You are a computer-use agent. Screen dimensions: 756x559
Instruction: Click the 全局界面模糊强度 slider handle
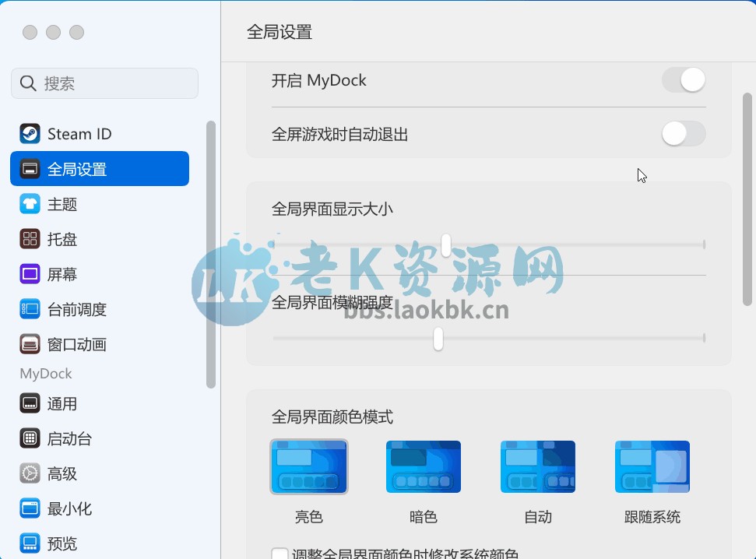click(x=438, y=339)
